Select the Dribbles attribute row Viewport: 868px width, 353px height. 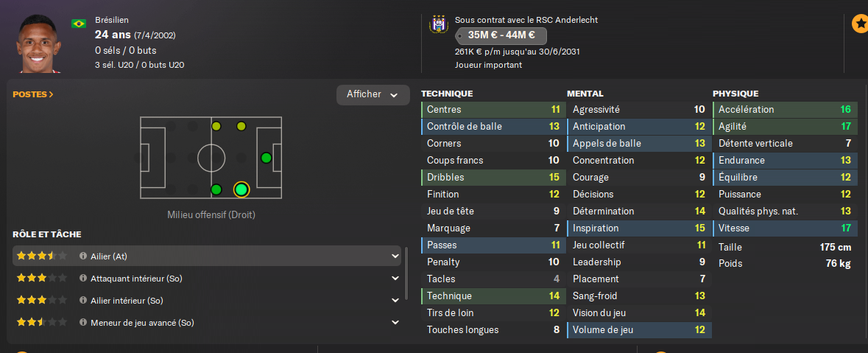pos(492,178)
